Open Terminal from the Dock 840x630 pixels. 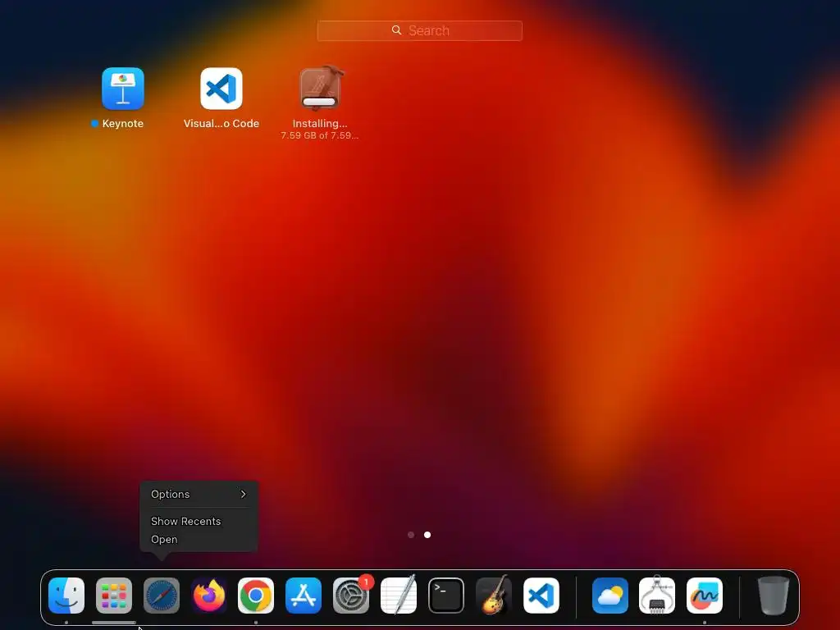(x=446, y=596)
